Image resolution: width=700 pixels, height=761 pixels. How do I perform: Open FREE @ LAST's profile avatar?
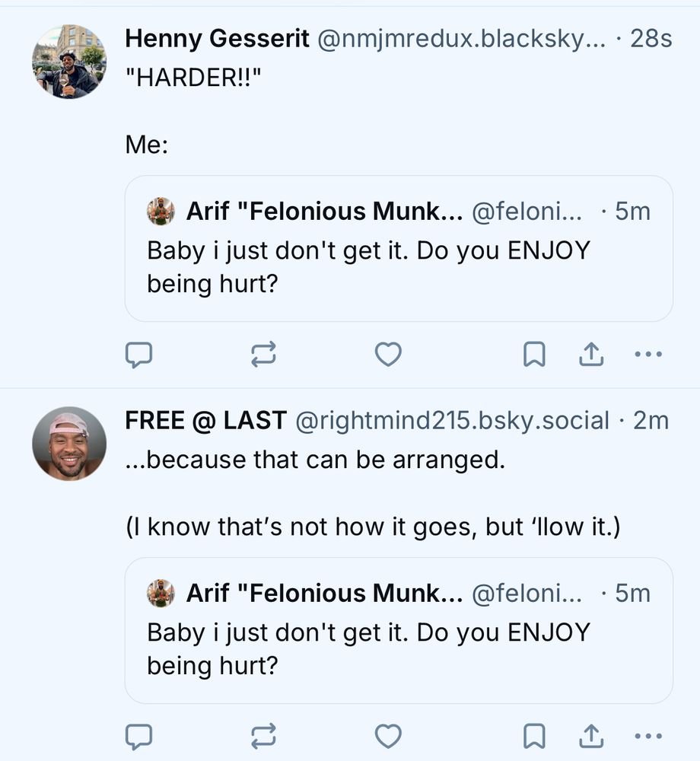coord(69,444)
